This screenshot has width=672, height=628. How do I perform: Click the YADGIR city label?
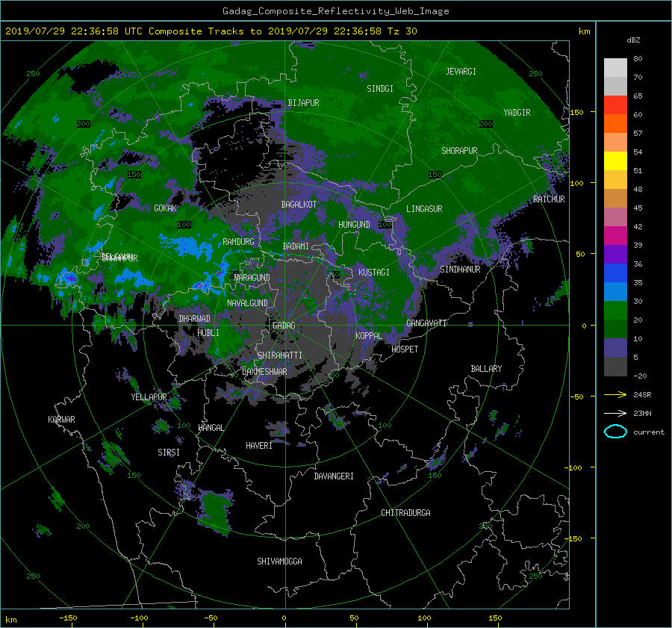tap(517, 112)
